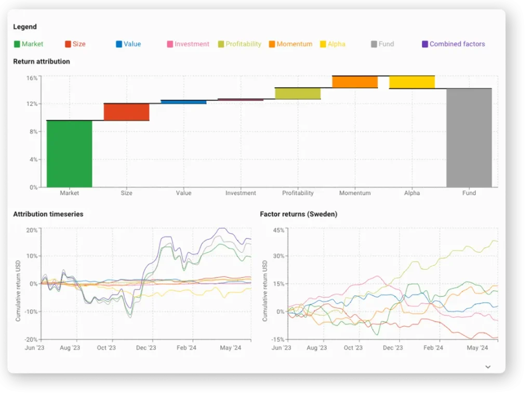532x402 pixels.
Task: Click the red Size waterfall bar
Action: pos(126,112)
